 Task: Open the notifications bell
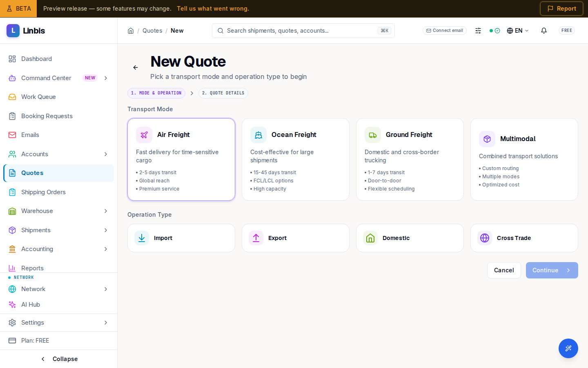click(544, 31)
